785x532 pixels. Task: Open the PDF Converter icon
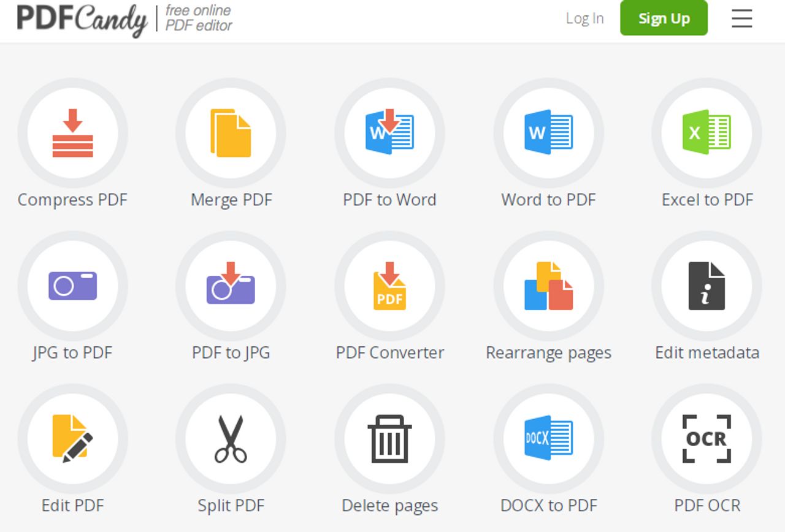pos(389,286)
